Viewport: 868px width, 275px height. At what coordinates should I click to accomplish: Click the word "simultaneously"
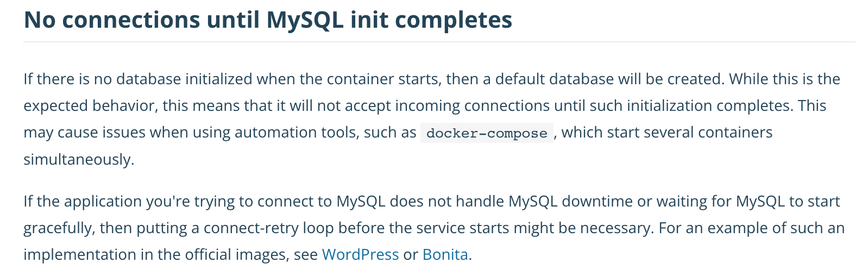[x=78, y=159]
